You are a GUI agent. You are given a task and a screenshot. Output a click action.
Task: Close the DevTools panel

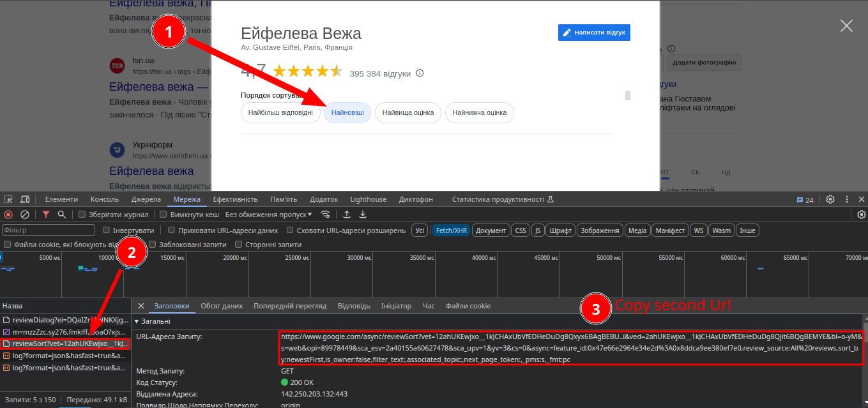tap(861, 199)
